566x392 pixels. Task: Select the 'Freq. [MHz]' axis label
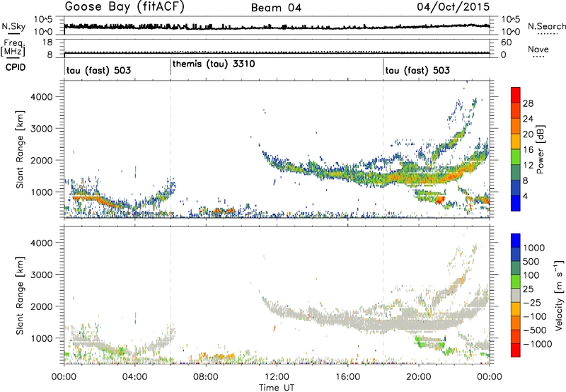[x=13, y=47]
